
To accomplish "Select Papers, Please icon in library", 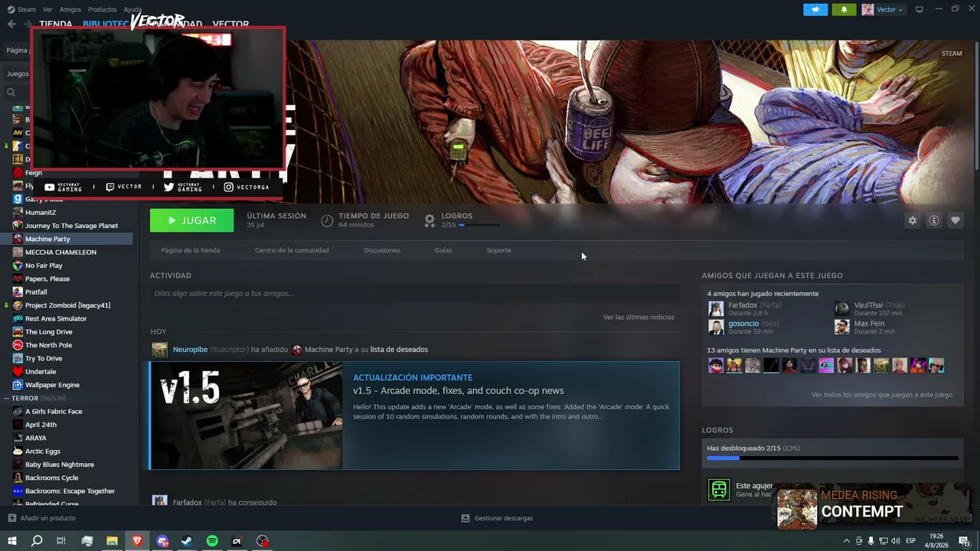I will (x=18, y=279).
